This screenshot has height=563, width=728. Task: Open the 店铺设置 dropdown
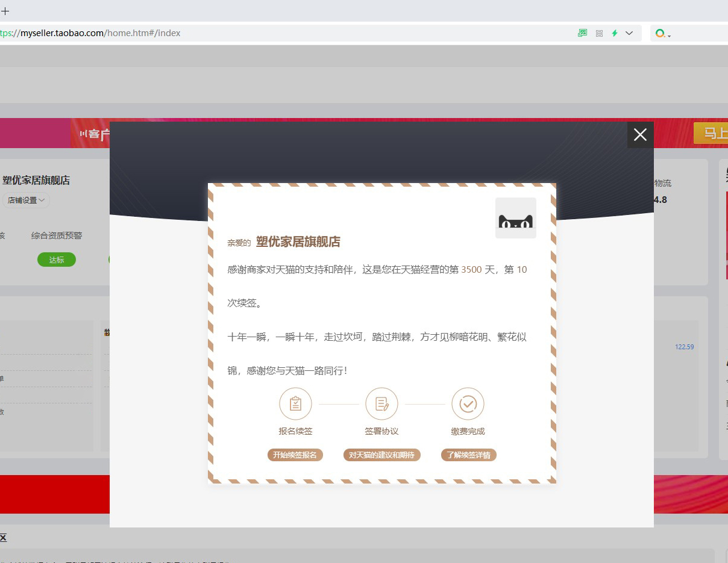(26, 201)
